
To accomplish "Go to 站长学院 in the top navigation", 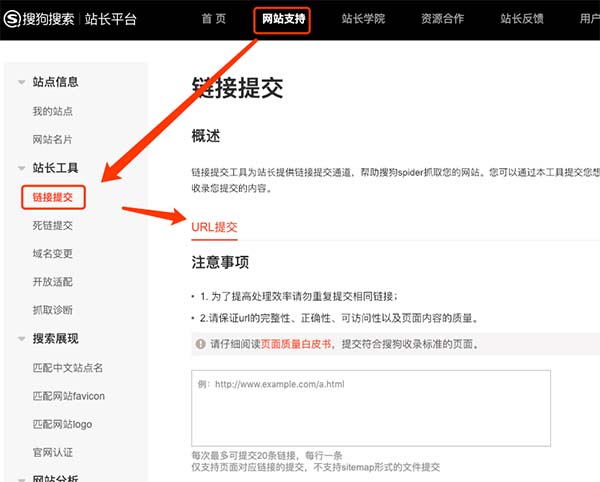I will (x=364, y=19).
